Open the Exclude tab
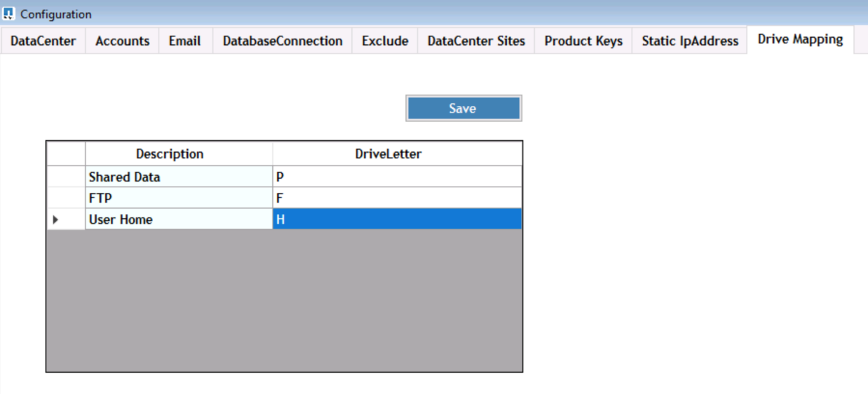The image size is (868, 394). pyautogui.click(x=385, y=41)
